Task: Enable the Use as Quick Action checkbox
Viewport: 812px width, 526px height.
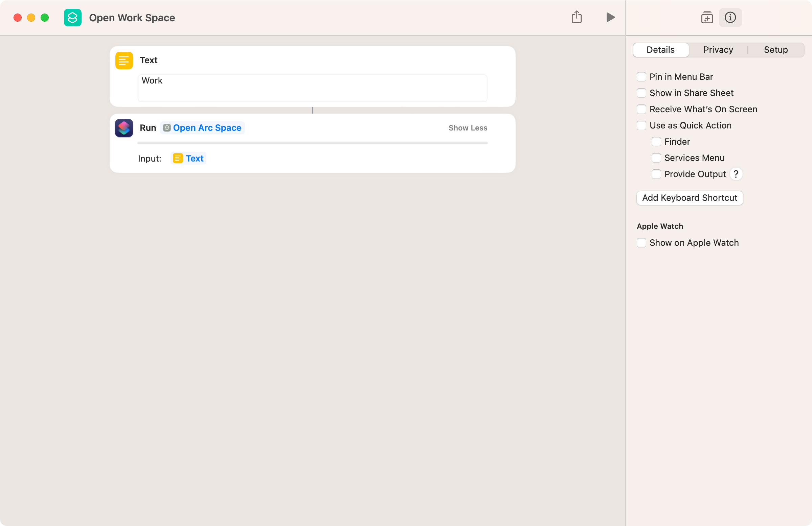Action: coord(641,125)
